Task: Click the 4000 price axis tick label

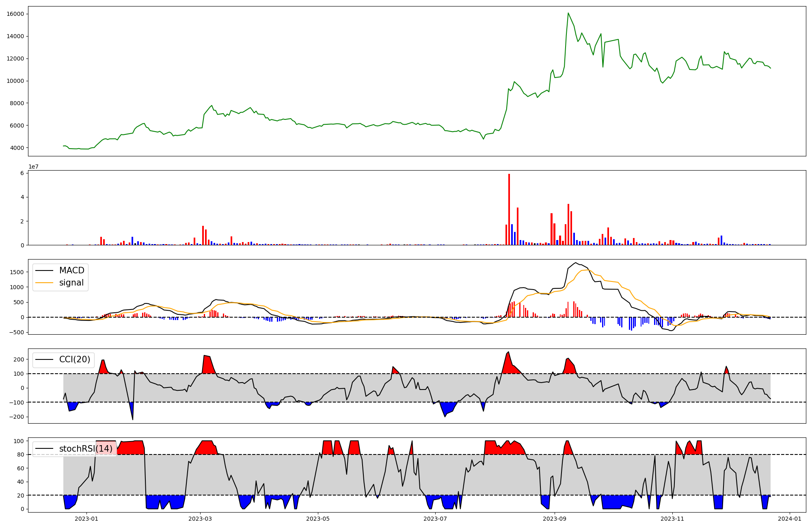Action: click(17, 148)
